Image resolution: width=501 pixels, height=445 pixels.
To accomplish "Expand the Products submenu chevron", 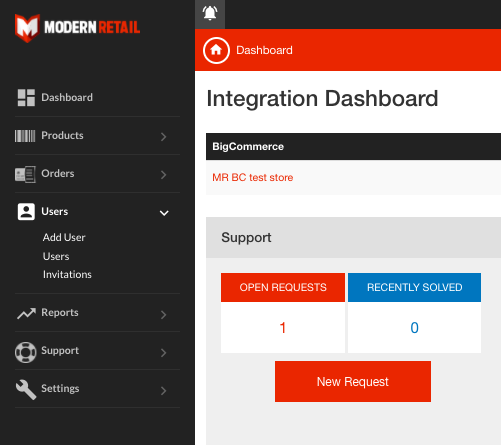I will [163, 136].
